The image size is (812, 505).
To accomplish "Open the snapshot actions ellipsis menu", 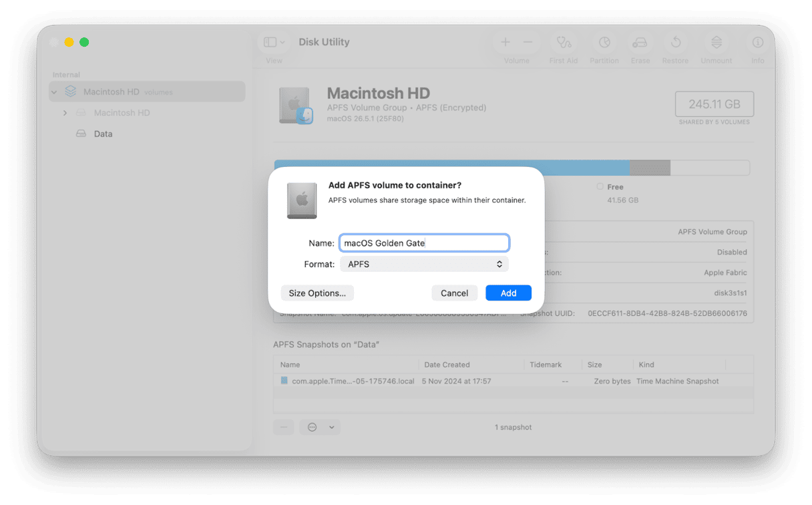I will pyautogui.click(x=319, y=427).
